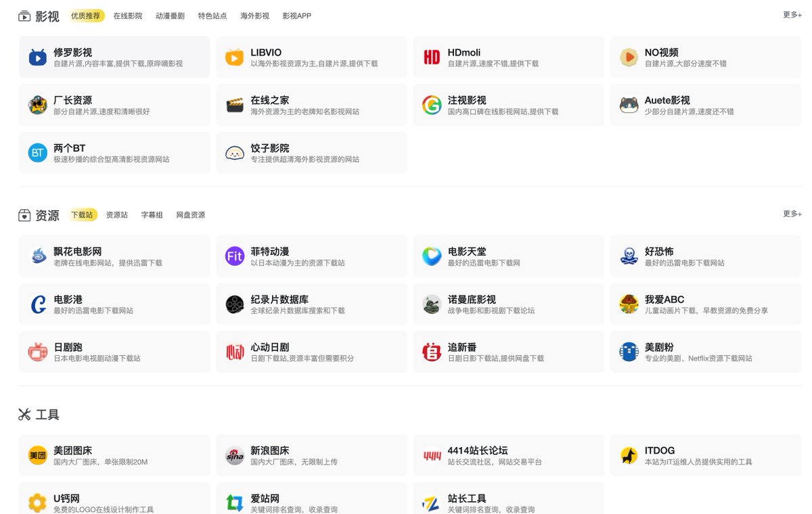The height and width of the screenshot is (514, 812).
Task: Click the text 海外资源为主的老牌知名影视网站
Action: [305, 112]
